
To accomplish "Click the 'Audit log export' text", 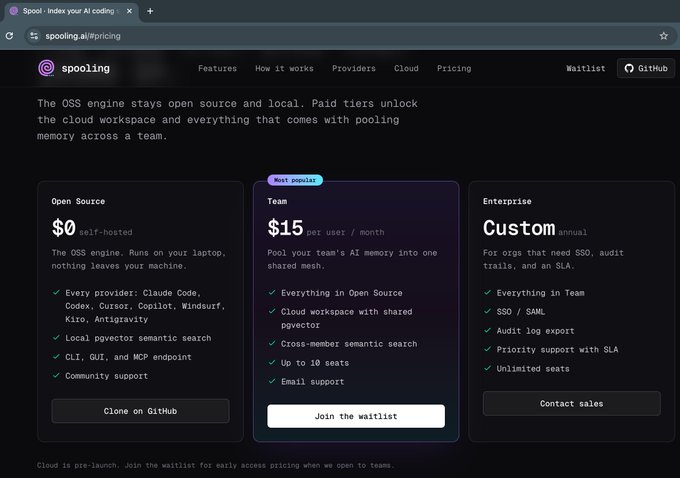I will (536, 331).
